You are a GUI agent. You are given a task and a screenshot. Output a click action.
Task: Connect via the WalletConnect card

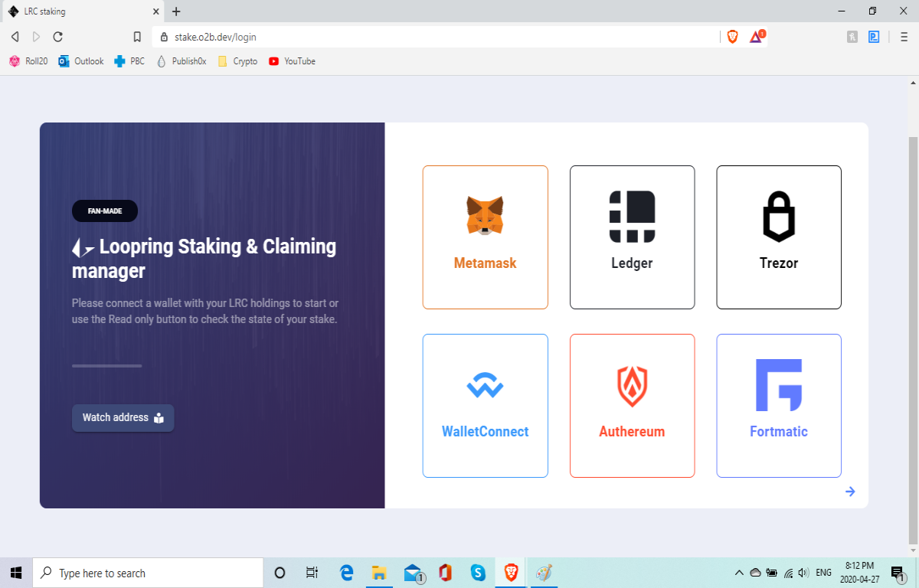tap(485, 406)
